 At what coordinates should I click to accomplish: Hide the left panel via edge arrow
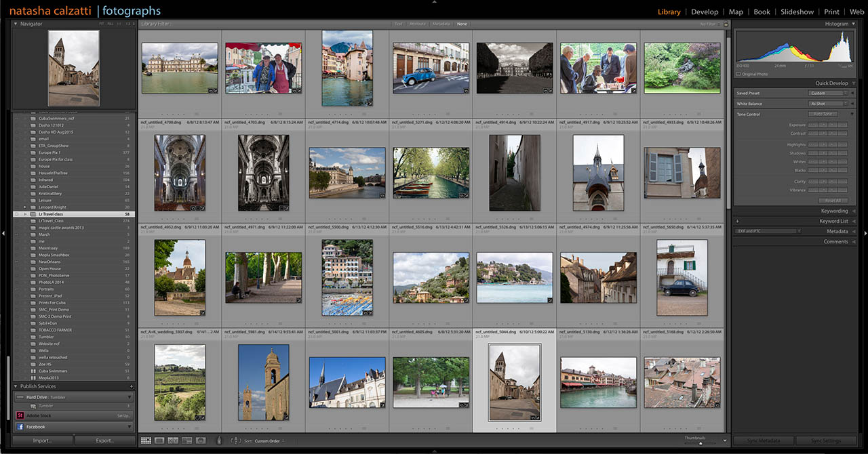(x=3, y=232)
